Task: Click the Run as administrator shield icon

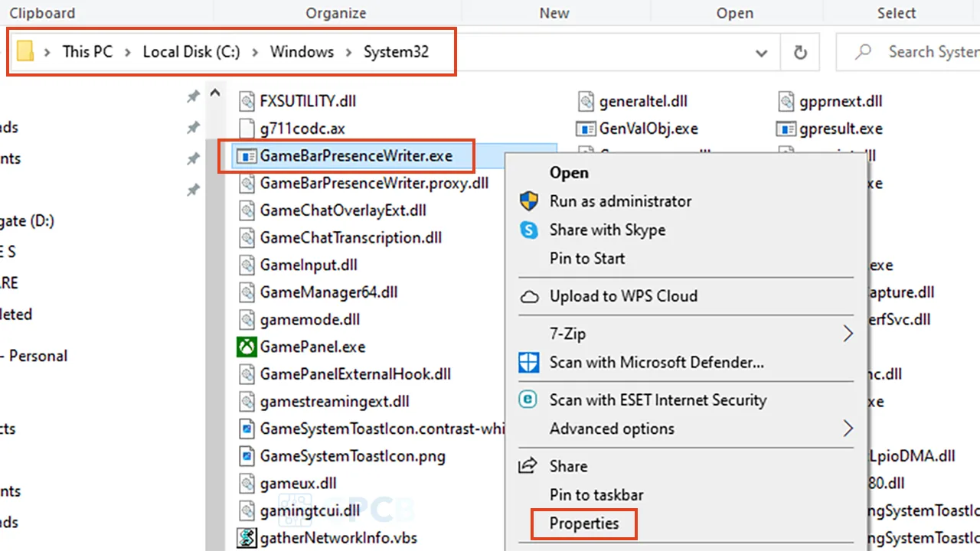Action: pos(529,201)
